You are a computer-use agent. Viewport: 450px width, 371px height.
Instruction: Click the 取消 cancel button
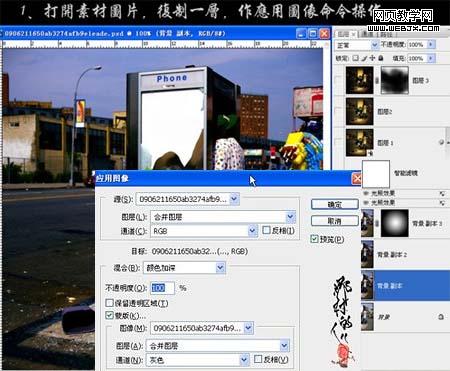click(x=335, y=221)
